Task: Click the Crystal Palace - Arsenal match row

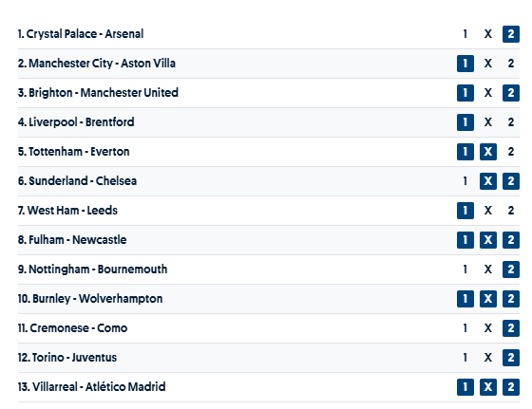Action: click(269, 34)
